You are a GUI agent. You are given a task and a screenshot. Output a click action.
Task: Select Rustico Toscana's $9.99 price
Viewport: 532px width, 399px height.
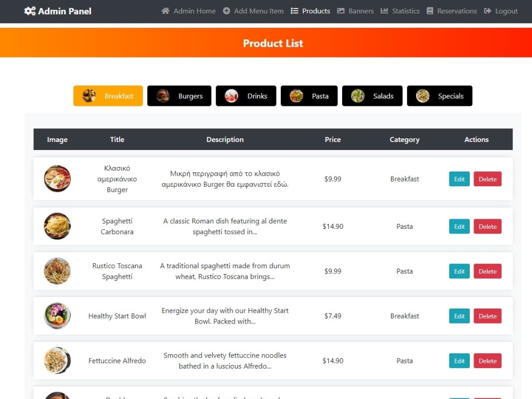[332, 271]
